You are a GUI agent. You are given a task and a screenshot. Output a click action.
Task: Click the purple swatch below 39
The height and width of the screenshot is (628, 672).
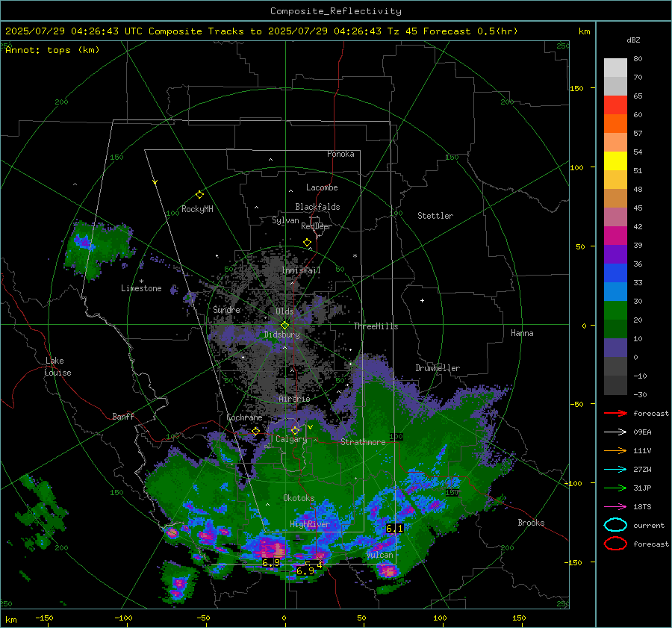[x=615, y=254]
